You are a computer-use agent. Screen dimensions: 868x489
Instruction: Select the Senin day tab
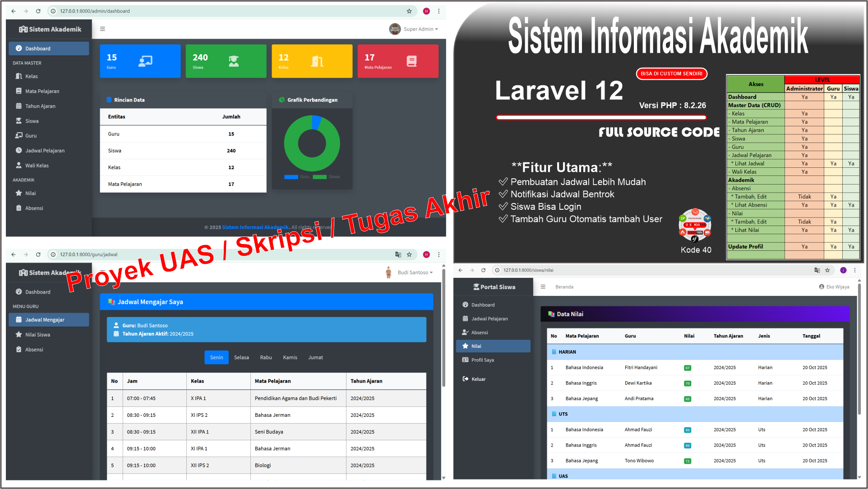[x=217, y=357]
